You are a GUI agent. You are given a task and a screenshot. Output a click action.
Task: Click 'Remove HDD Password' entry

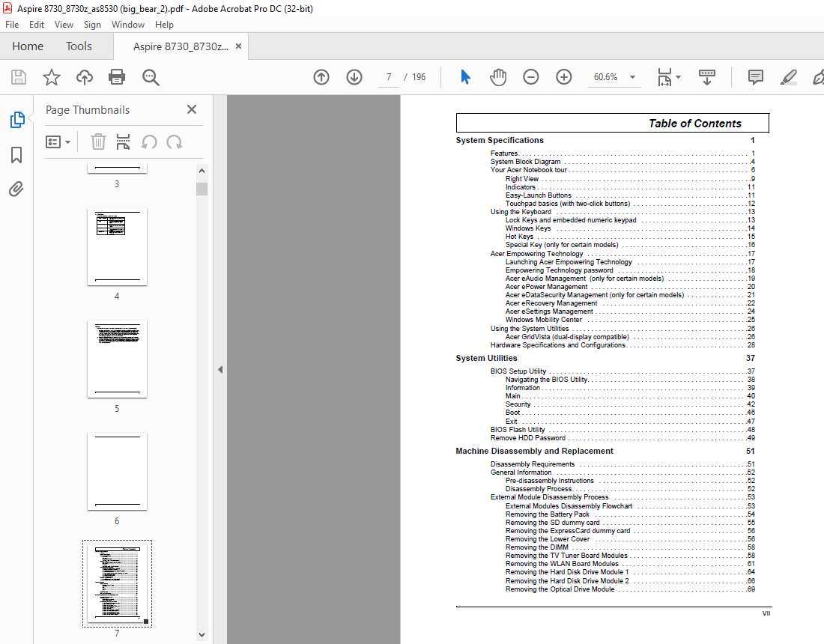527,438
